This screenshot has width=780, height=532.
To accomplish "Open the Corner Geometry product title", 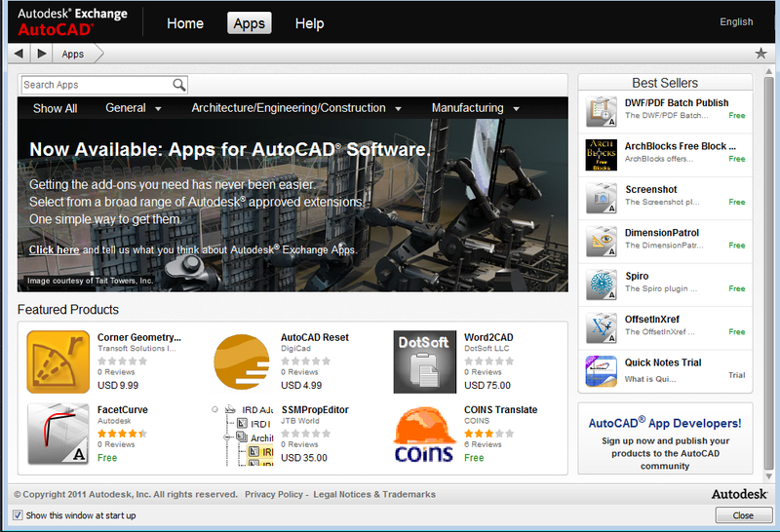I will click(139, 337).
